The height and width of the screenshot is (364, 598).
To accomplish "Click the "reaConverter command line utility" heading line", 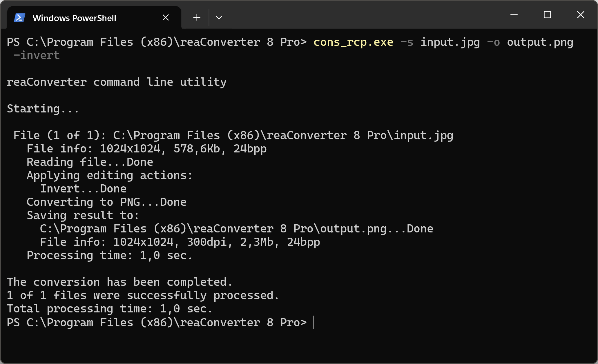I will [x=117, y=82].
